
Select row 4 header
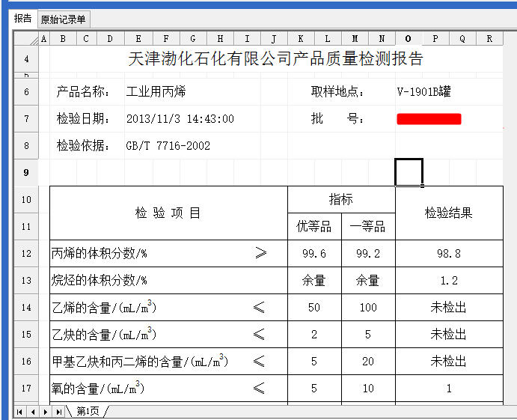point(26,59)
